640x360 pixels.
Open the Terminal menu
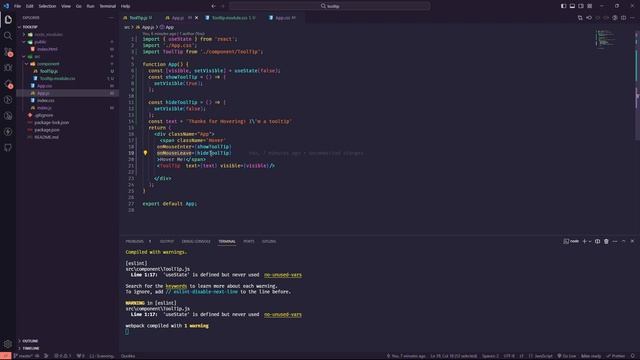pos(108,6)
